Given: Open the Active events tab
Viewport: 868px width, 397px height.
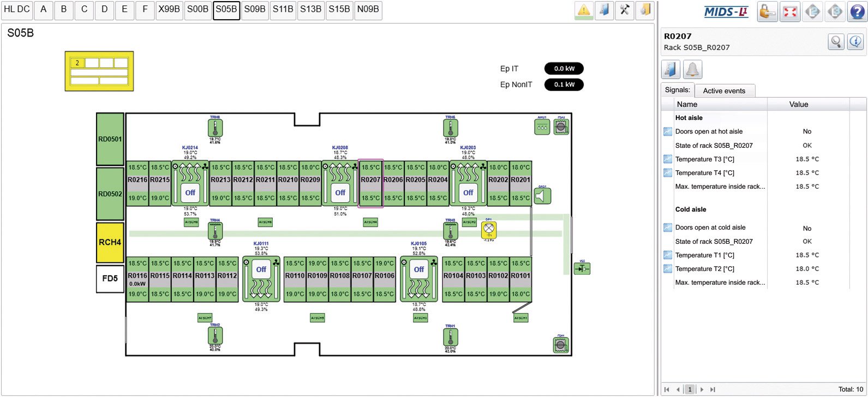Looking at the screenshot, I should click(724, 91).
